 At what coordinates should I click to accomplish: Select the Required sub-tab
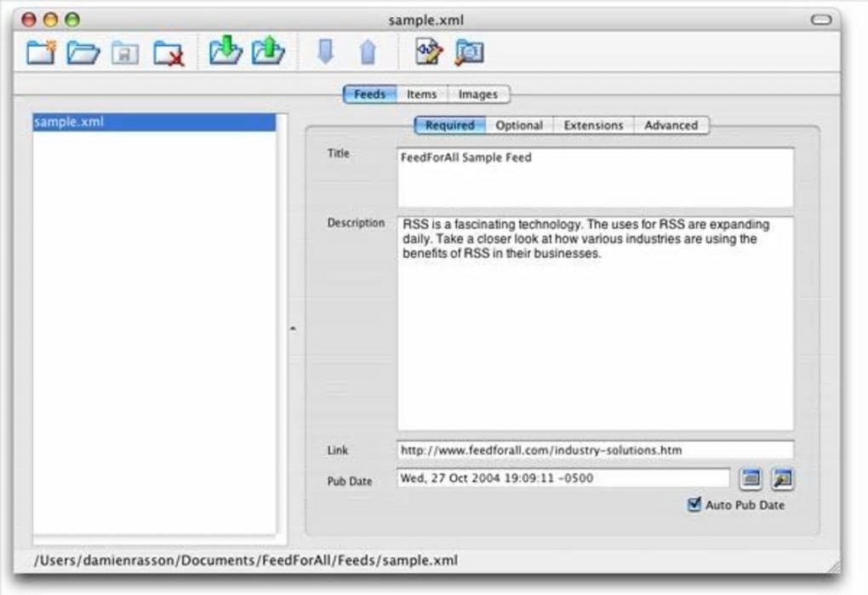tap(449, 125)
